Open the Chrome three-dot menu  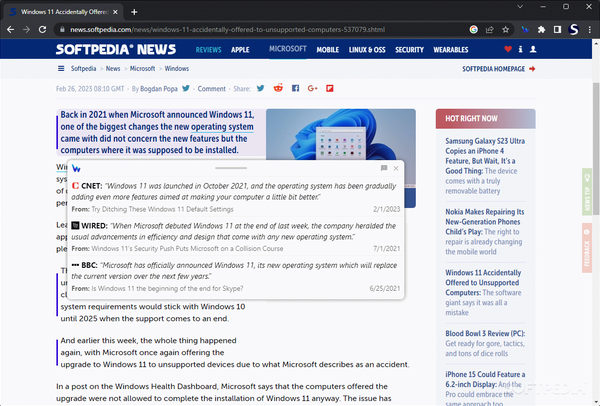point(589,29)
